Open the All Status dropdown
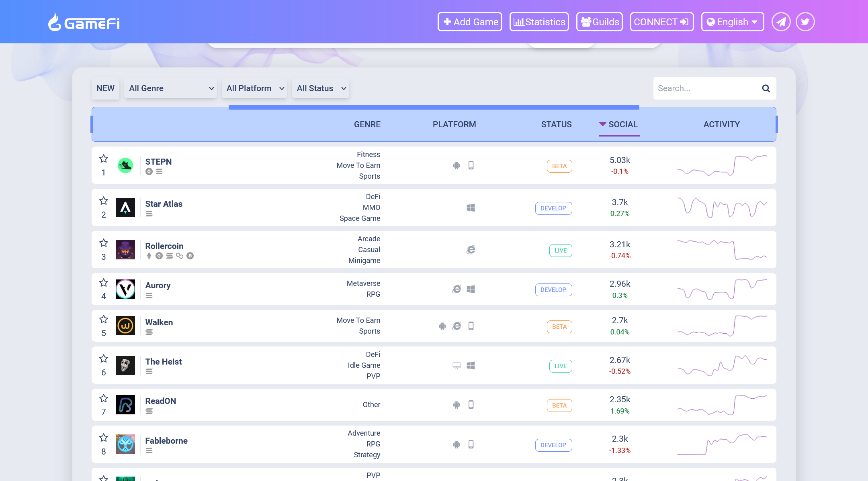 coord(321,88)
